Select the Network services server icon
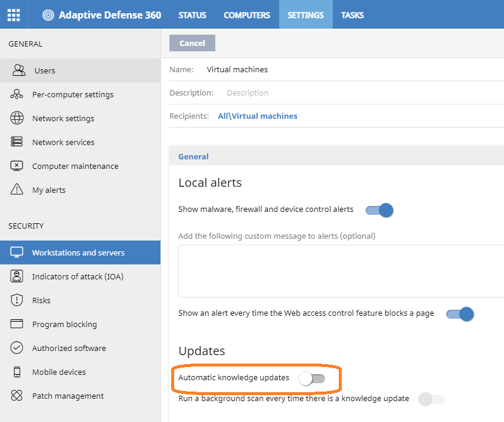 pyautogui.click(x=17, y=142)
